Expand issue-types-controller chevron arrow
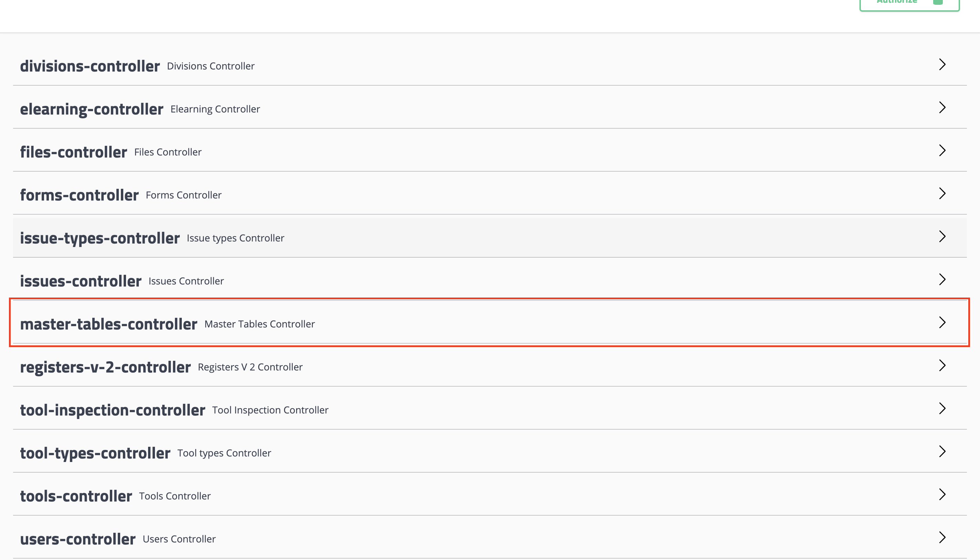This screenshot has height=560, width=980. [x=942, y=237]
